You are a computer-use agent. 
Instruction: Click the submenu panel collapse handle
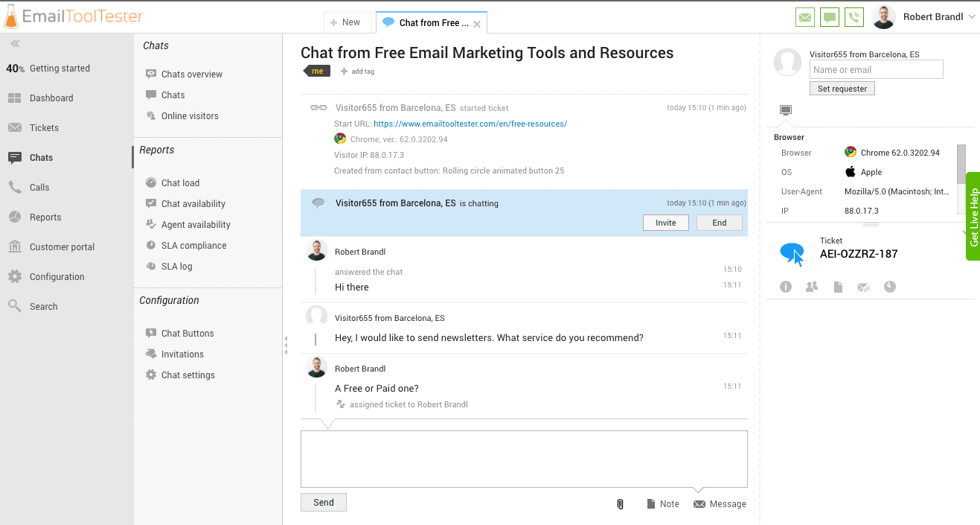[286, 346]
